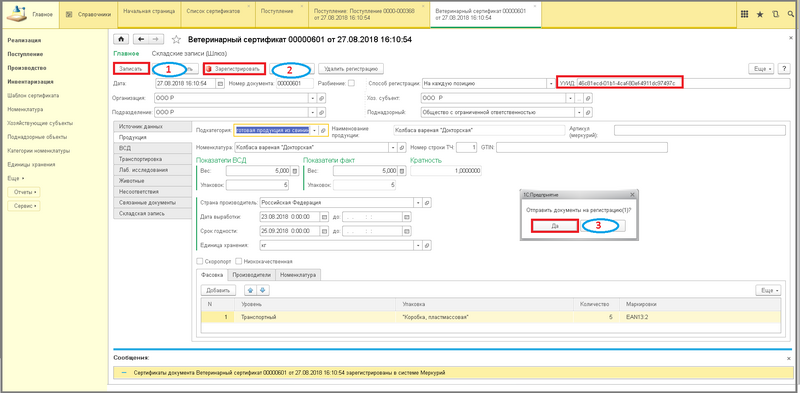Open favorites via black star icon
Viewport: 800px width, 393px height.
pyautogui.click(x=760, y=14)
